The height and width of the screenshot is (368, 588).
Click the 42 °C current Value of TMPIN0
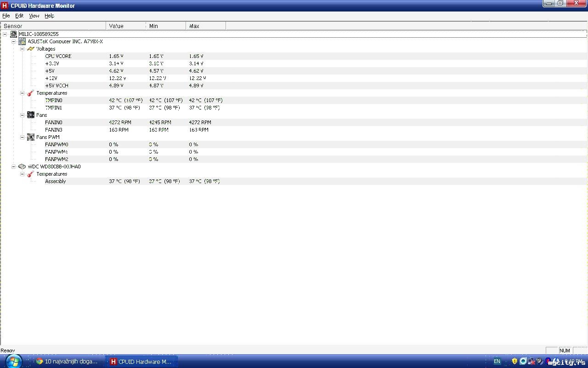click(x=126, y=100)
